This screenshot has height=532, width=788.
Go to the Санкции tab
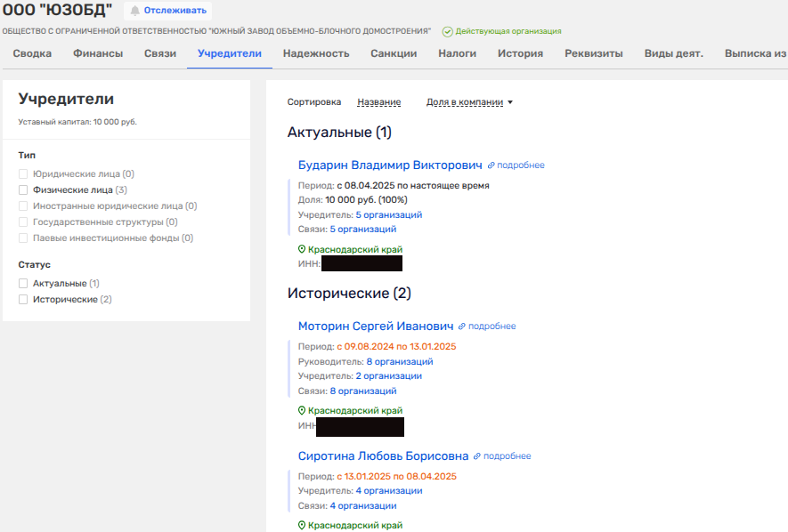coord(394,53)
